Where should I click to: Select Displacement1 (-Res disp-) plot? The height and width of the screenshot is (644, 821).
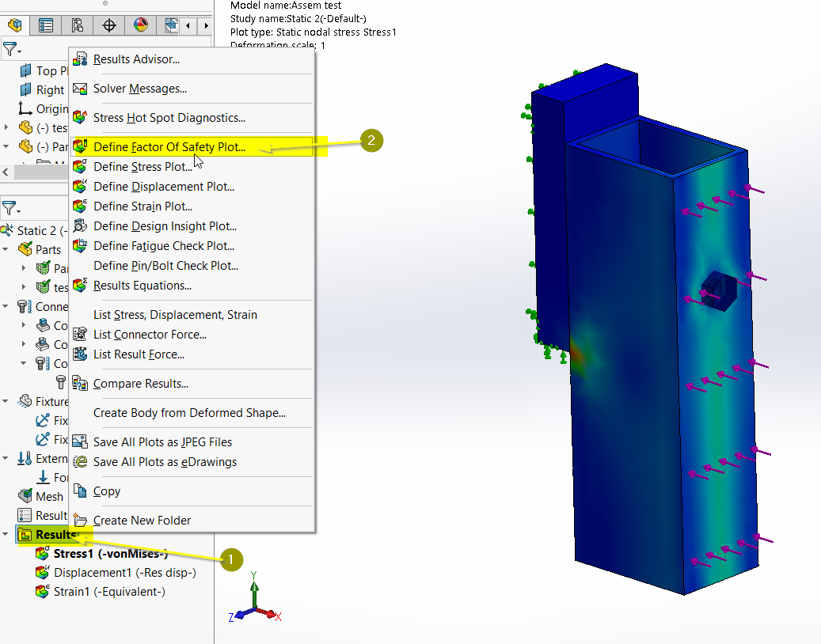(116, 573)
